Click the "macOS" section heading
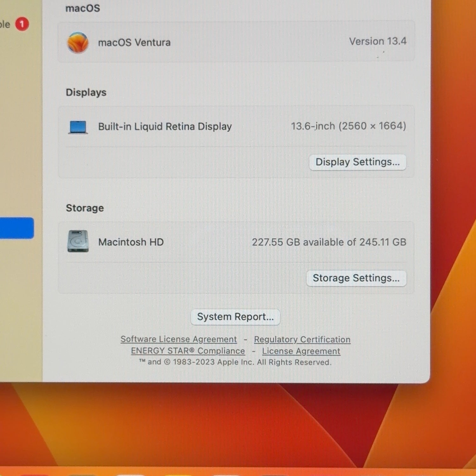Screen dimensions: 476x476 pos(83,8)
